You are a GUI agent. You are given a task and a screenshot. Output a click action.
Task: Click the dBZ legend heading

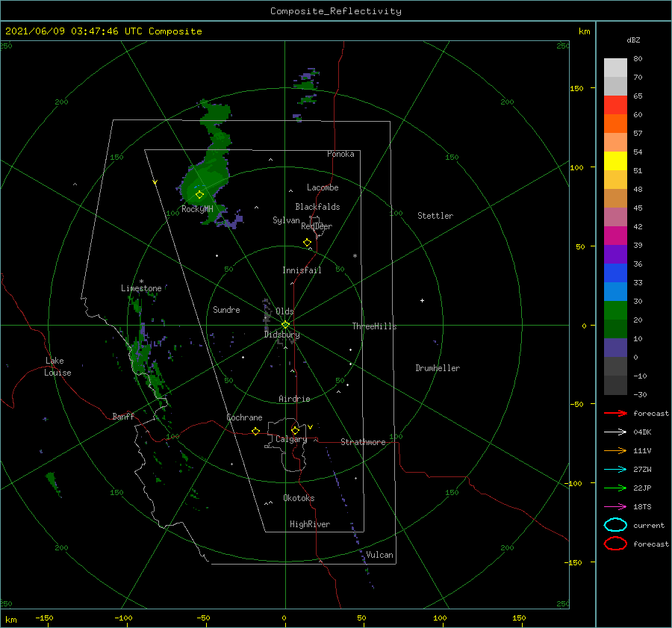click(x=633, y=40)
